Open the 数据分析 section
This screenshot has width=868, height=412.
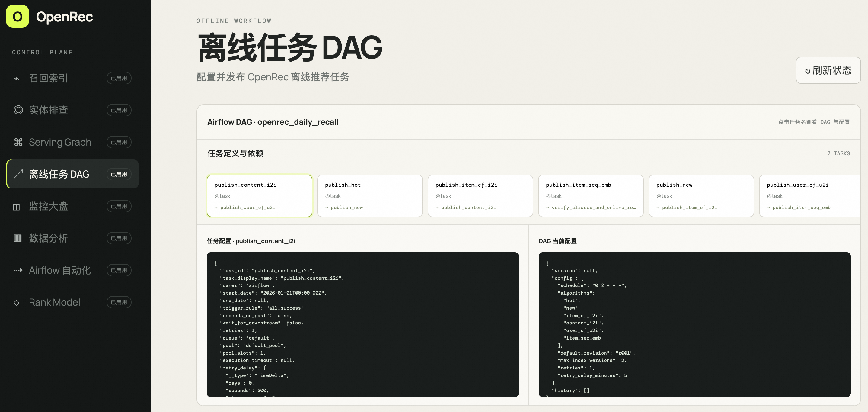coord(72,238)
